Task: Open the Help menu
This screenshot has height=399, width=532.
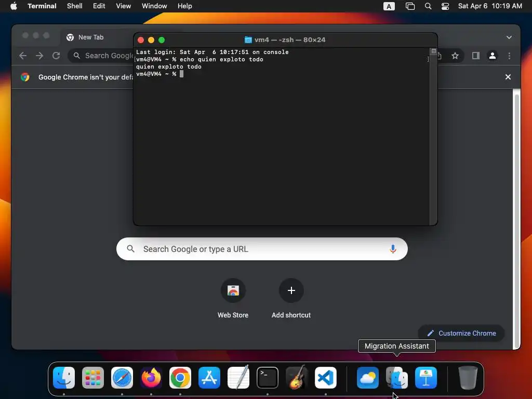Action: (185, 6)
